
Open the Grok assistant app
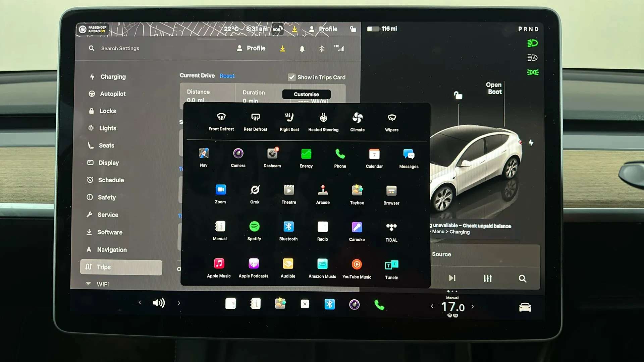pyautogui.click(x=255, y=195)
